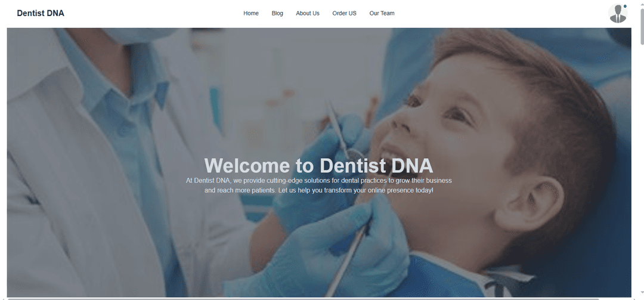This screenshot has width=644, height=300.
Task: Click the hero paragraph about cutting-edge solutions
Action: point(318,185)
